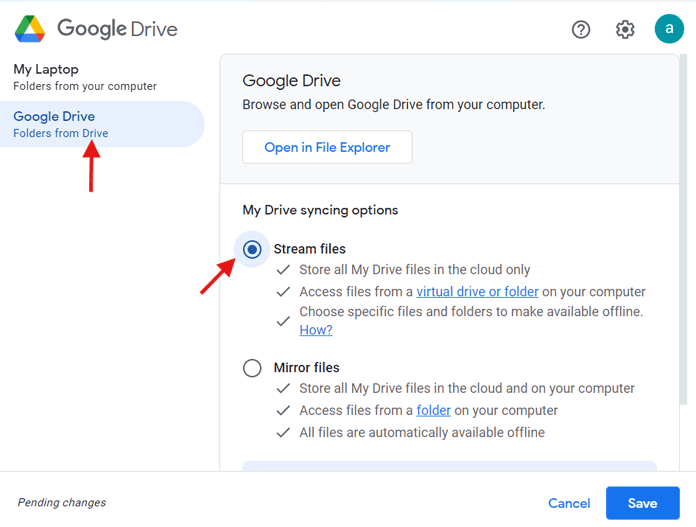Click the 'Stream files' label text
This screenshot has height=527, width=696.
309,249
